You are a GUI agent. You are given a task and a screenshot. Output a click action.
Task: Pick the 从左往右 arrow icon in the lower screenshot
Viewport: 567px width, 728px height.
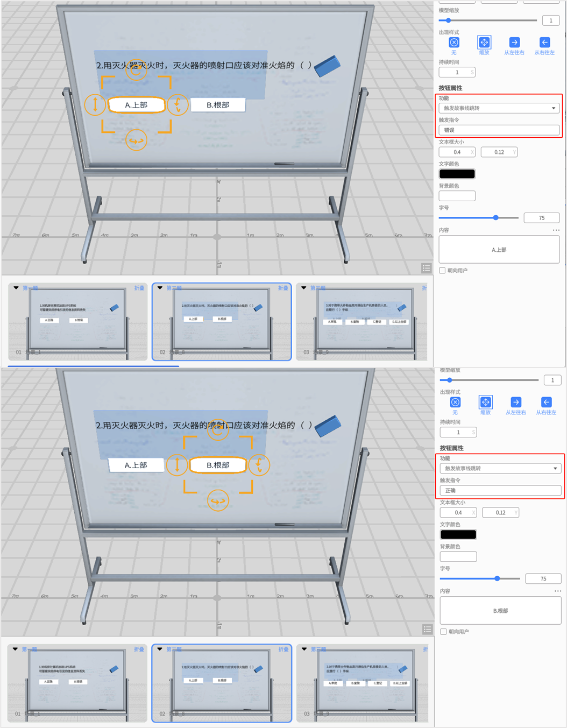516,402
